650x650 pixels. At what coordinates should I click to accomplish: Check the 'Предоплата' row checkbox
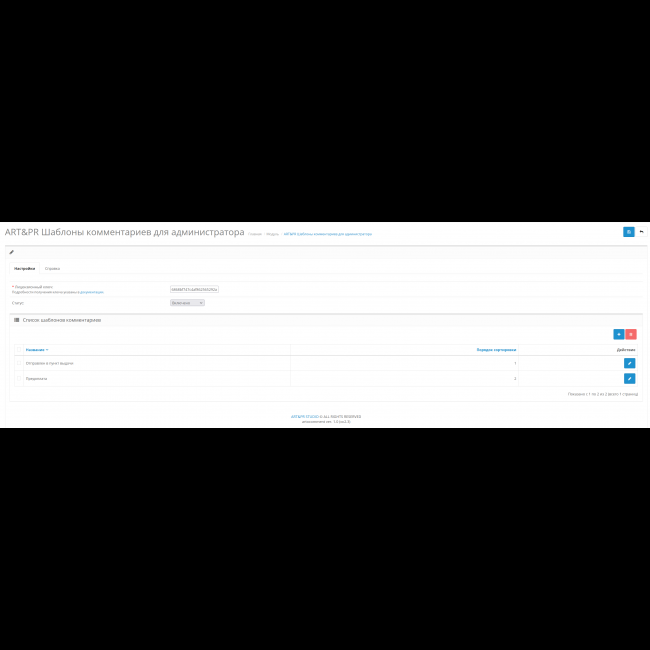click(18, 379)
